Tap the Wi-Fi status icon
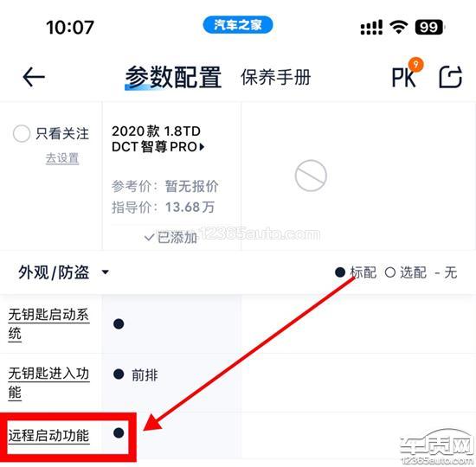The width and height of the screenshot is (476, 467). [x=399, y=27]
